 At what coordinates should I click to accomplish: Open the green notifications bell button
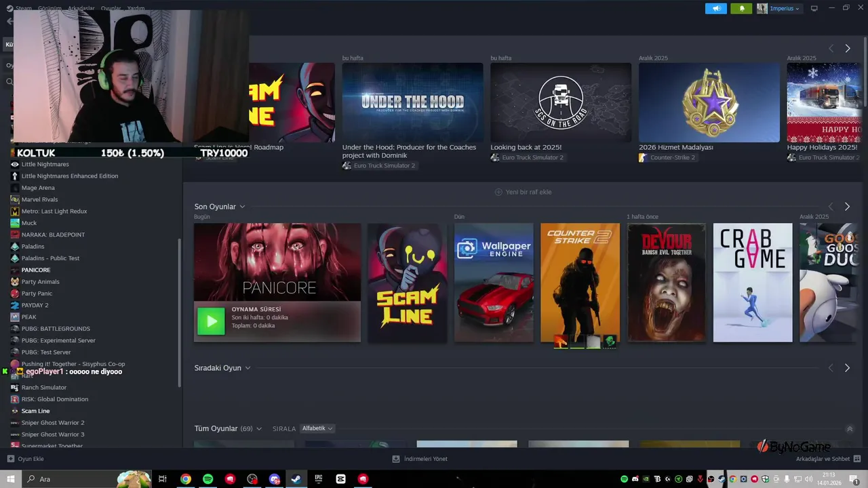(741, 8)
